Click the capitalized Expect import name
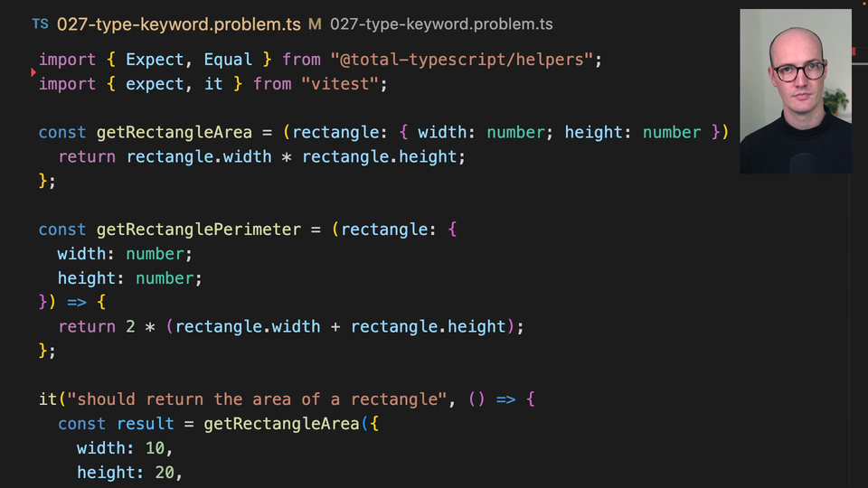Screen dimensions: 868x488 [x=155, y=60]
